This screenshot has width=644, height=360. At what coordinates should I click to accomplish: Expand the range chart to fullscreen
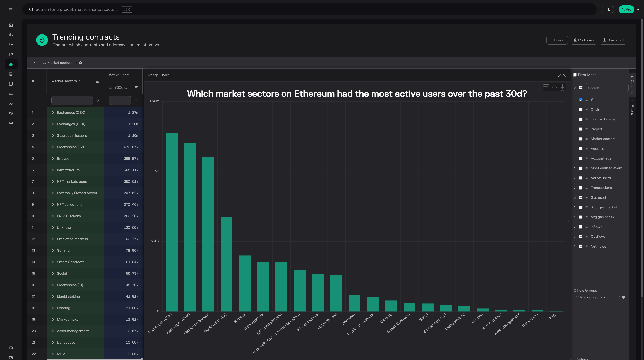click(560, 75)
